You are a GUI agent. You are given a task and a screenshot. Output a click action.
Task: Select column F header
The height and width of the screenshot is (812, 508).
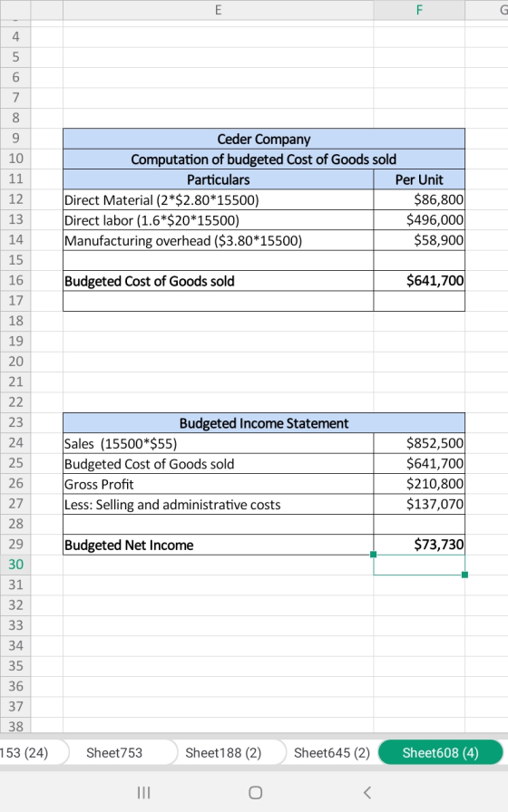tap(419, 10)
